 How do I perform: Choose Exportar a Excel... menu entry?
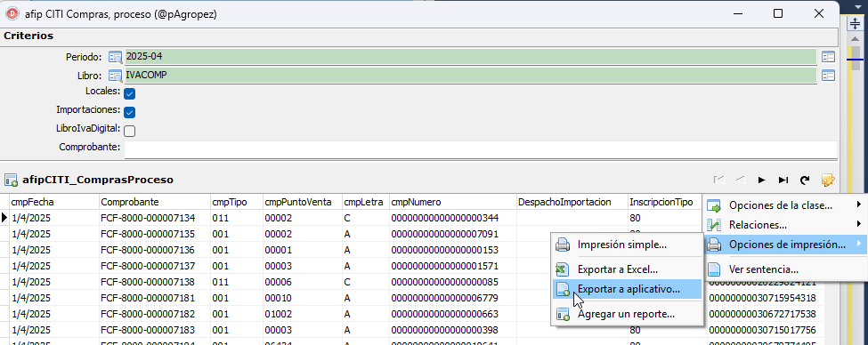(x=628, y=269)
